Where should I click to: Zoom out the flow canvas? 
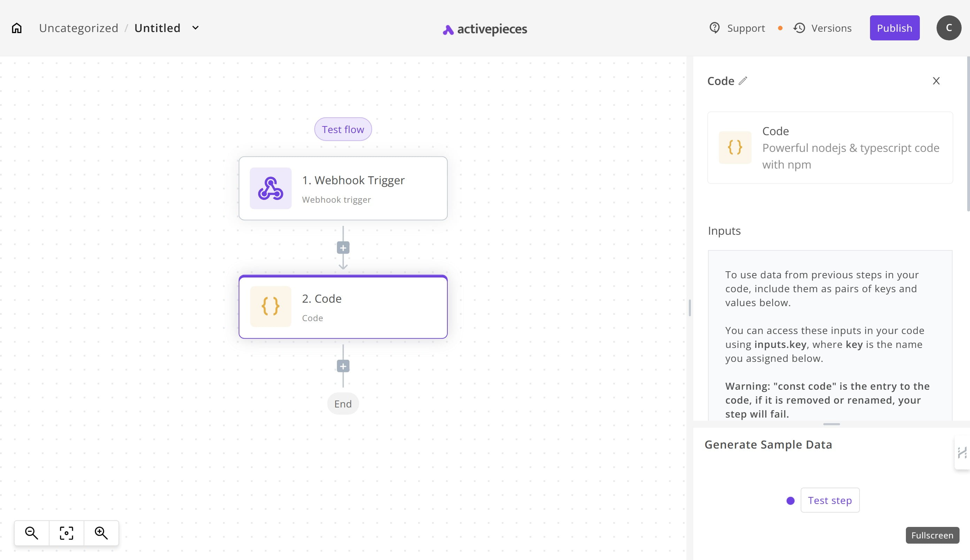[32, 533]
